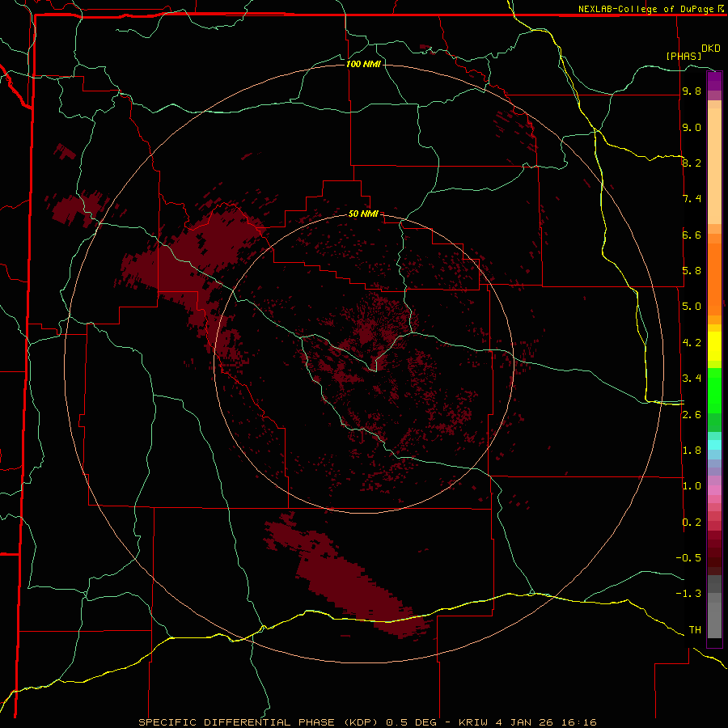Image resolution: width=728 pixels, height=728 pixels.
Task: Select the TH scale label
Action: [695, 630]
